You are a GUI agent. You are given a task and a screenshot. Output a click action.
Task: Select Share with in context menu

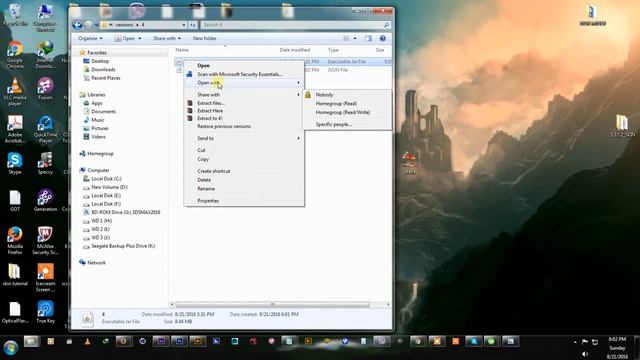click(208, 95)
